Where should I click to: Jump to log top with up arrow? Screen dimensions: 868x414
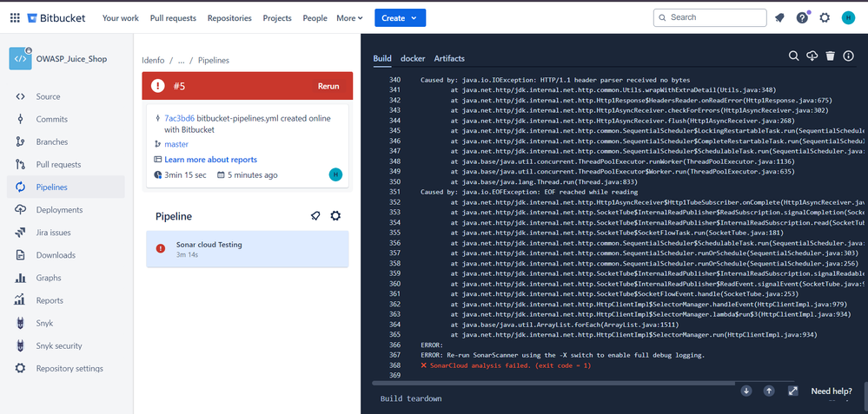[769, 391]
